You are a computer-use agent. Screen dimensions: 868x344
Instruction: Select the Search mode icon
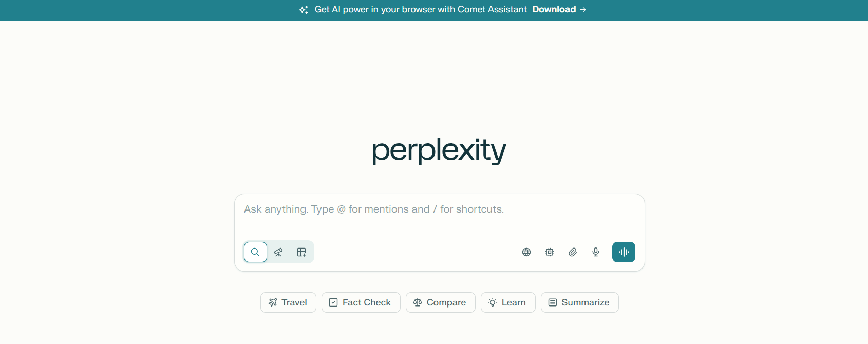coord(255,252)
